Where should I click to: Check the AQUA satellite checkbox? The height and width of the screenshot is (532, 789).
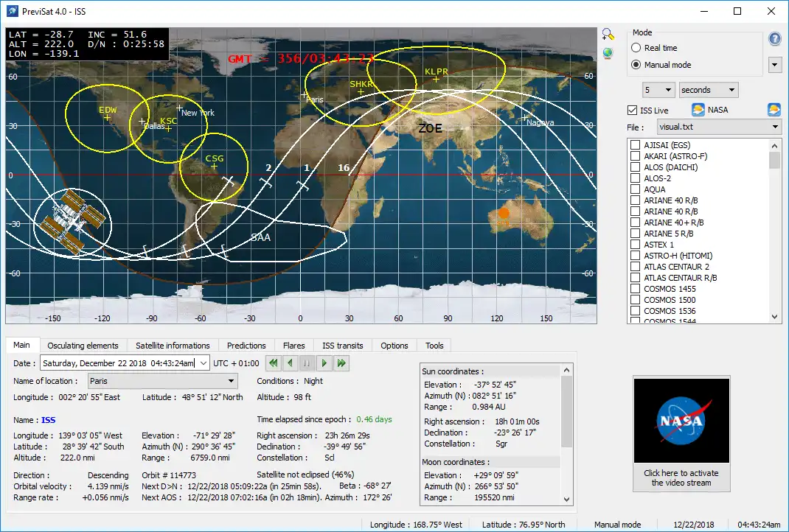635,189
